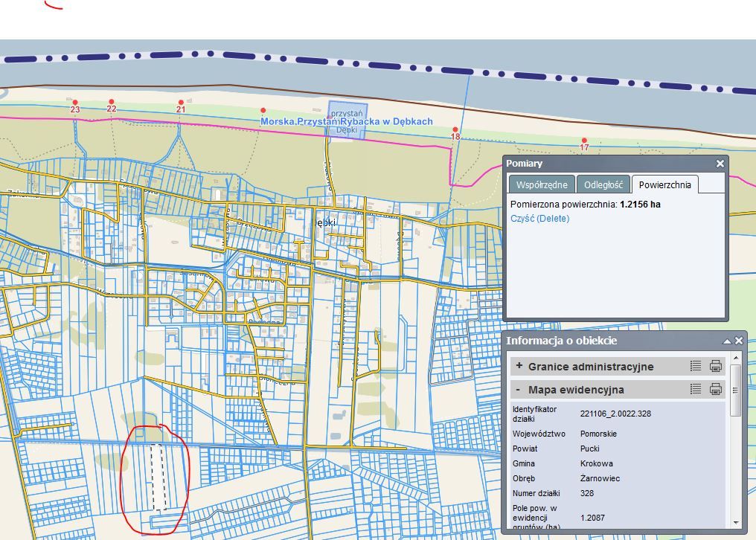This screenshot has width=756, height=540.
Task: Click the dashed measured parcel on map
Action: point(157,476)
